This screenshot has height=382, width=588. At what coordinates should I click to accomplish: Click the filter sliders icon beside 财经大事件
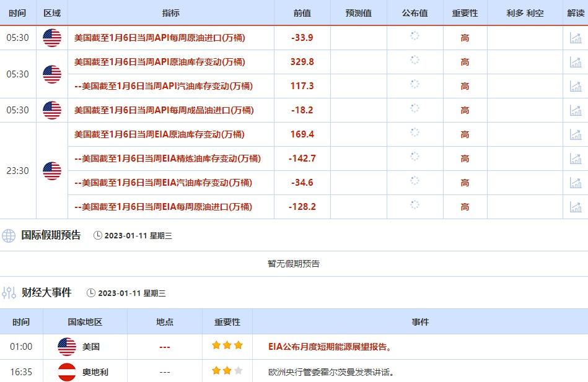pyautogui.click(x=9, y=293)
